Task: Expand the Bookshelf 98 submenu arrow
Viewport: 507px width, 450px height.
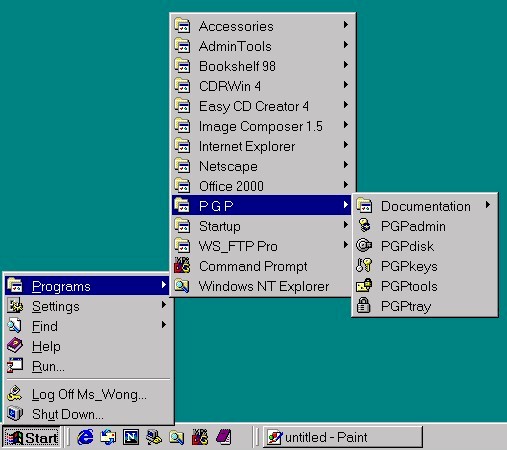Action: click(346, 65)
